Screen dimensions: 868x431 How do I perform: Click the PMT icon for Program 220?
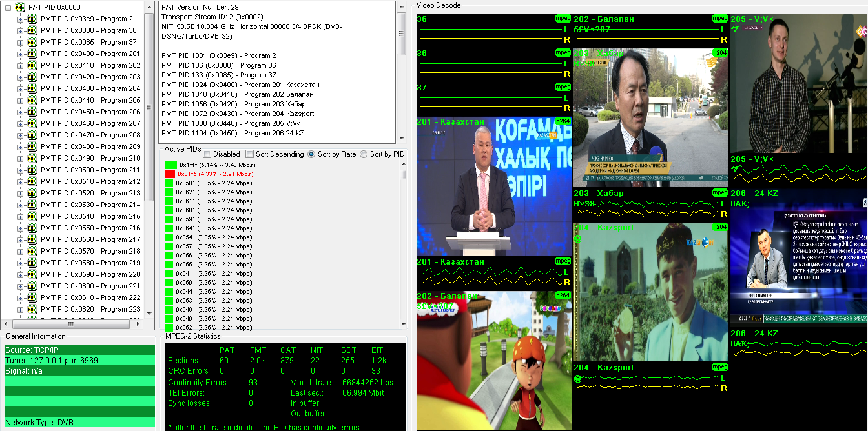[x=32, y=274]
